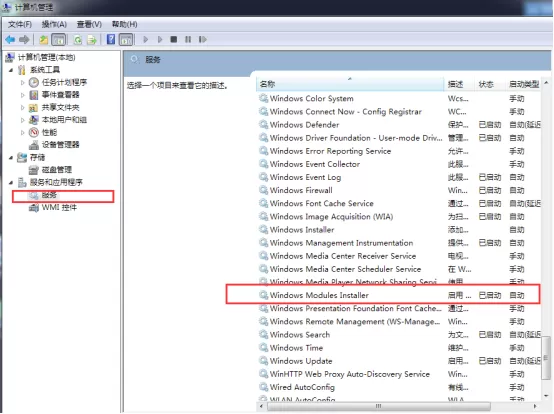The image size is (554, 414).
Task: Open the 文件(F) menu
Action: pyautogui.click(x=20, y=24)
